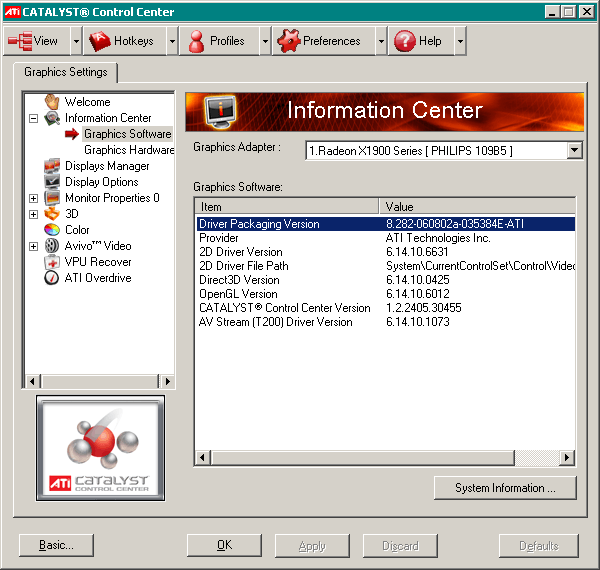Open ATI Overdrive settings

(x=98, y=278)
